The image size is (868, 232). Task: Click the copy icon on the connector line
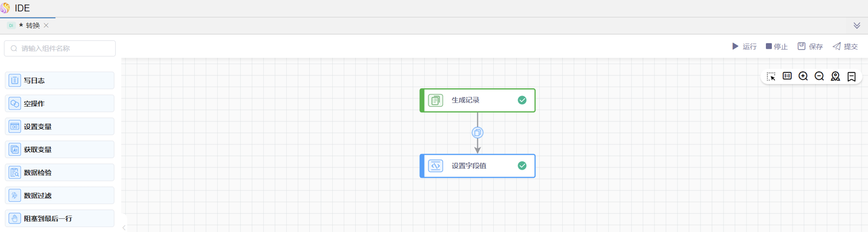pos(477,133)
